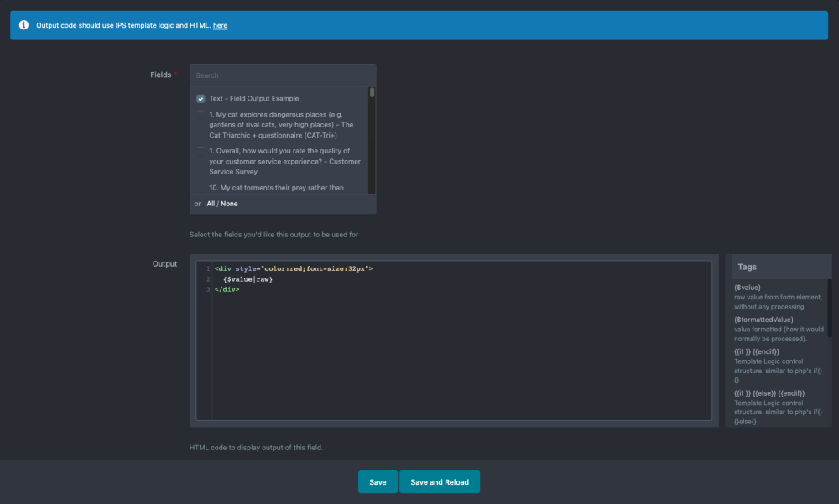The height and width of the screenshot is (504, 839).
Task: Tick the "My cat torments their prey" field
Action: pyautogui.click(x=201, y=188)
